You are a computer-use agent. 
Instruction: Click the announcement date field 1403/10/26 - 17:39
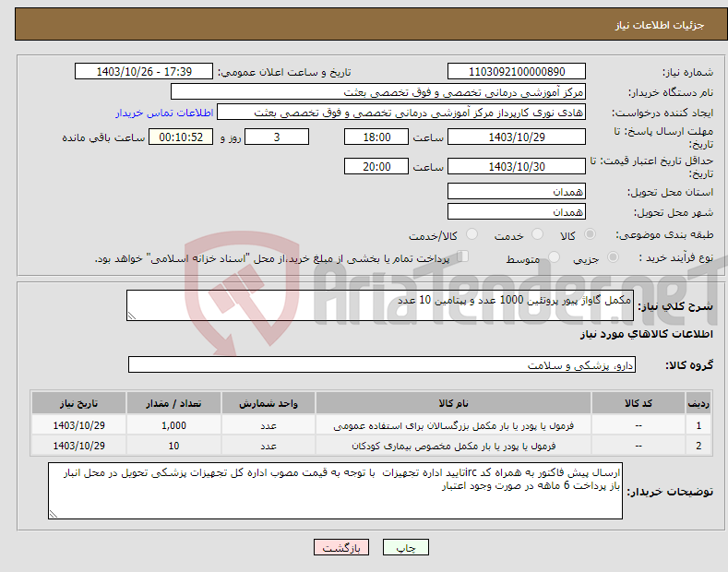[144, 72]
